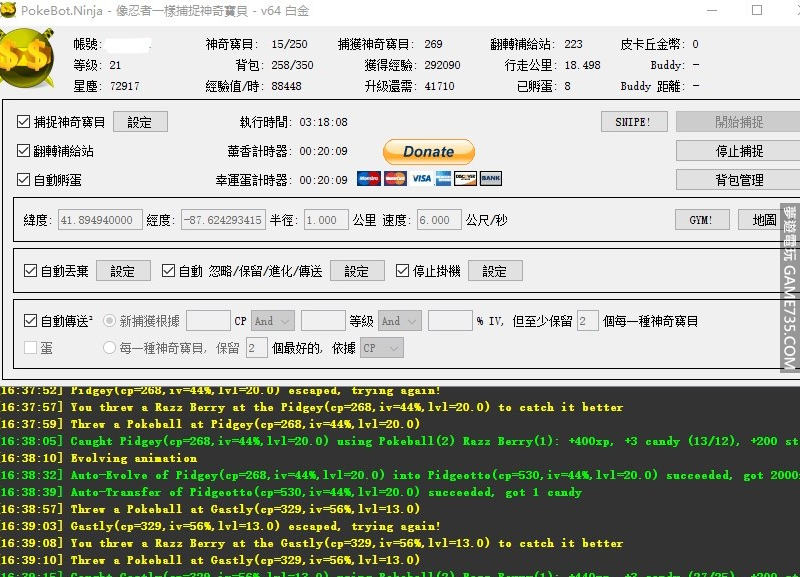Toggle the 蛋 checkbox
The width and height of the screenshot is (800, 577).
point(31,348)
